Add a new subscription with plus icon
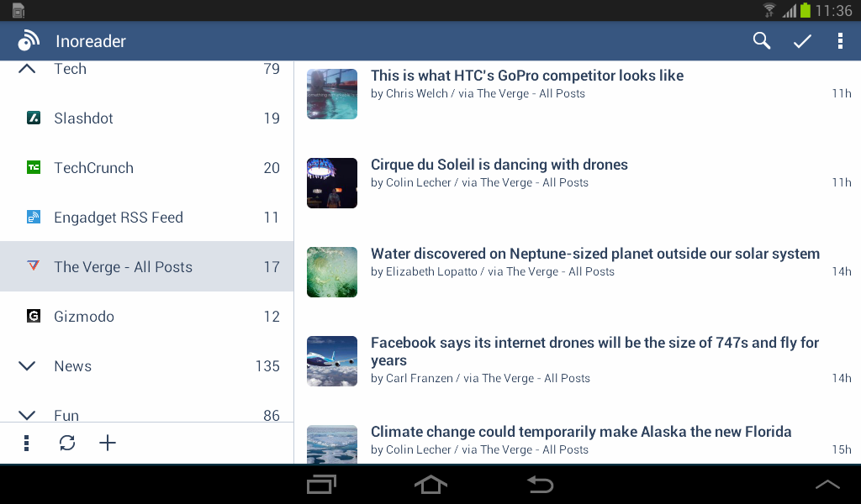 pos(108,443)
